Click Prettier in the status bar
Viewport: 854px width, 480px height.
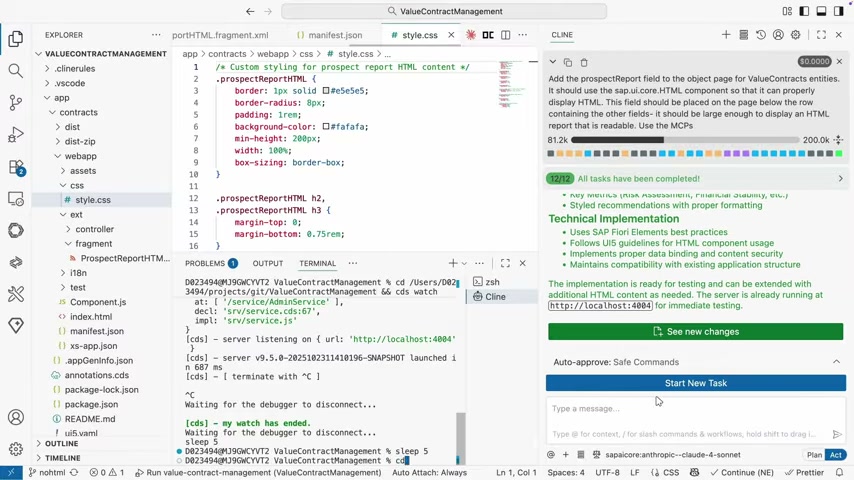804,472
